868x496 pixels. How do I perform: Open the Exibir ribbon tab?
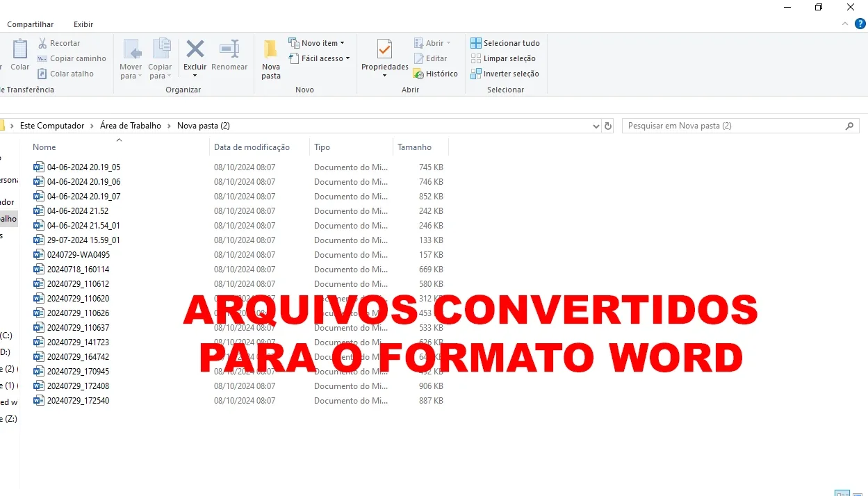[x=83, y=24]
